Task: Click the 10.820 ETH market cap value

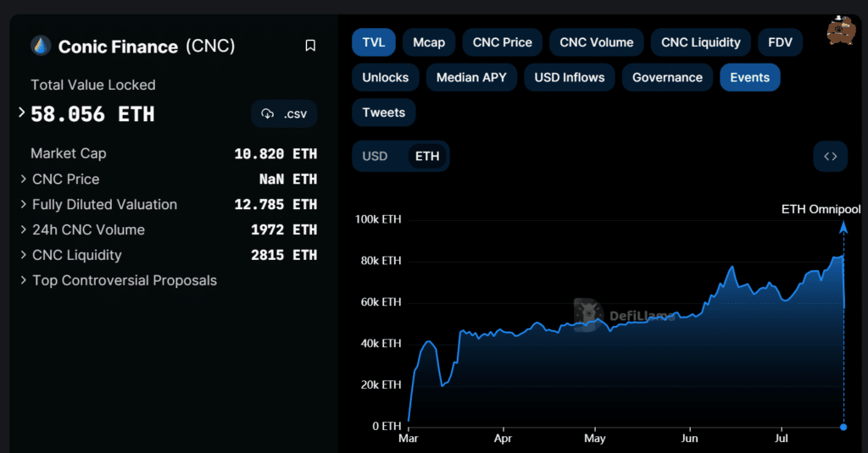Action: coord(275,154)
